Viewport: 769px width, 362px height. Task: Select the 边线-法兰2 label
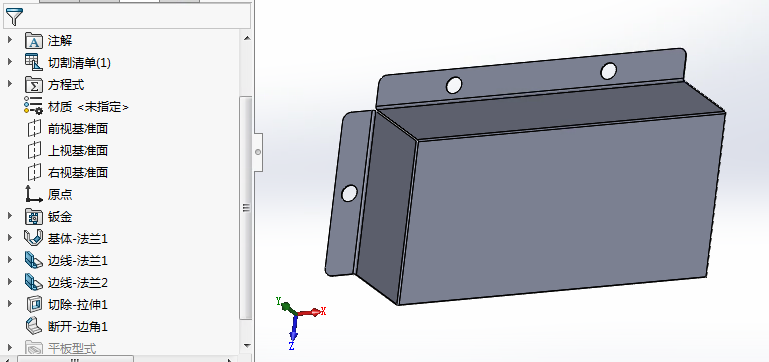(78, 283)
